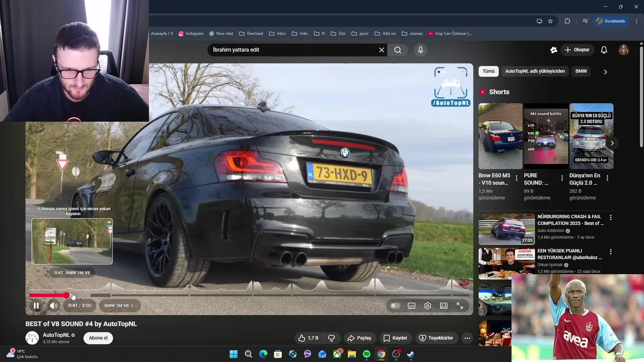Open options for Nürburgring Crash & Fail video
This screenshot has height=362, width=644.
click(611, 218)
